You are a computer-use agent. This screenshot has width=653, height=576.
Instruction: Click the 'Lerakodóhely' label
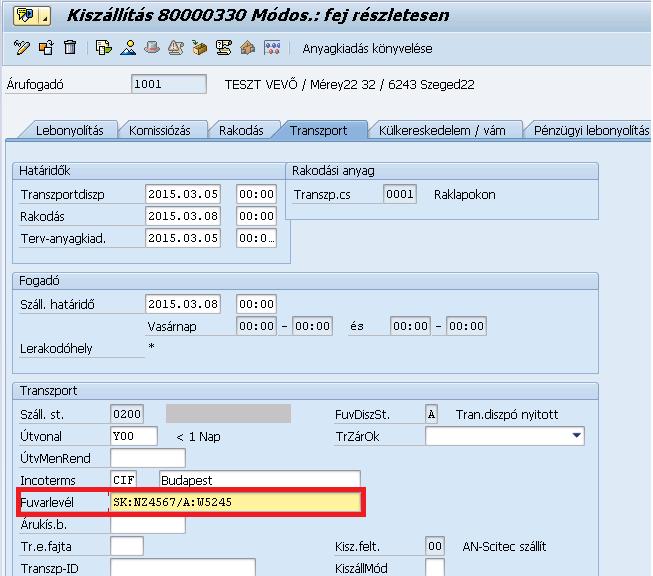tap(56, 349)
